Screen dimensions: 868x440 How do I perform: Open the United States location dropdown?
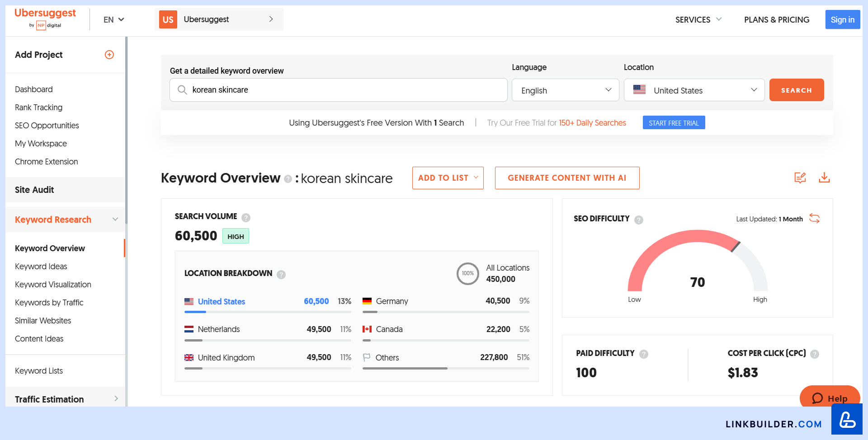pyautogui.click(x=694, y=90)
